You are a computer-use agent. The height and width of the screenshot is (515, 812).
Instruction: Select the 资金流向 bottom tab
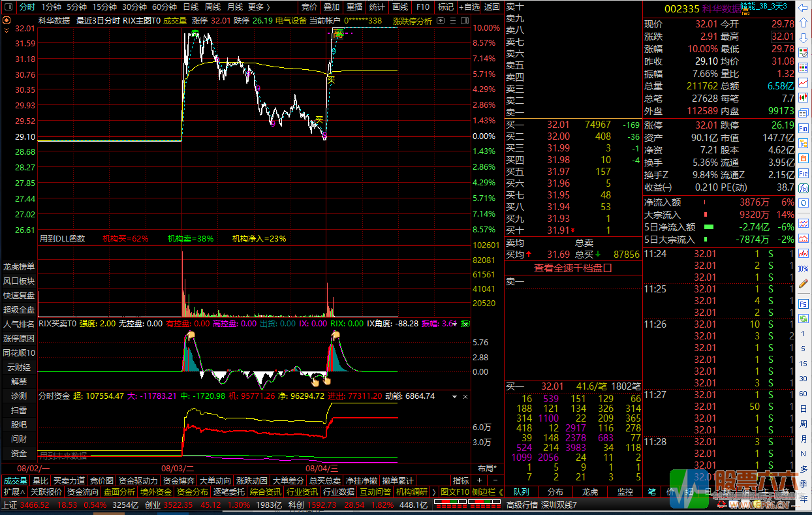click(x=83, y=492)
